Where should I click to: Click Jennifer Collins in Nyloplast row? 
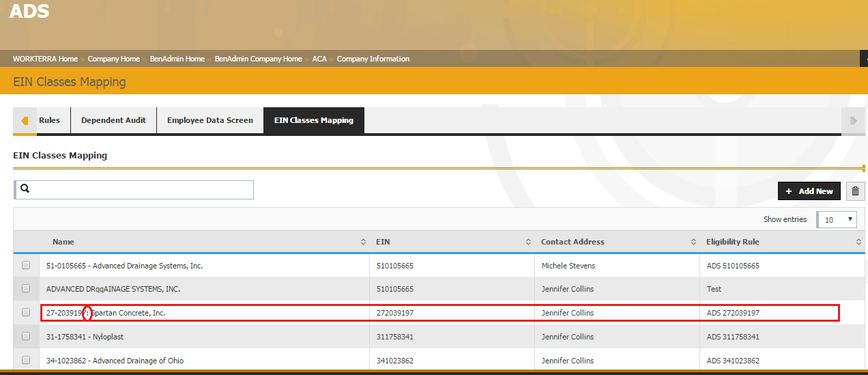click(568, 337)
